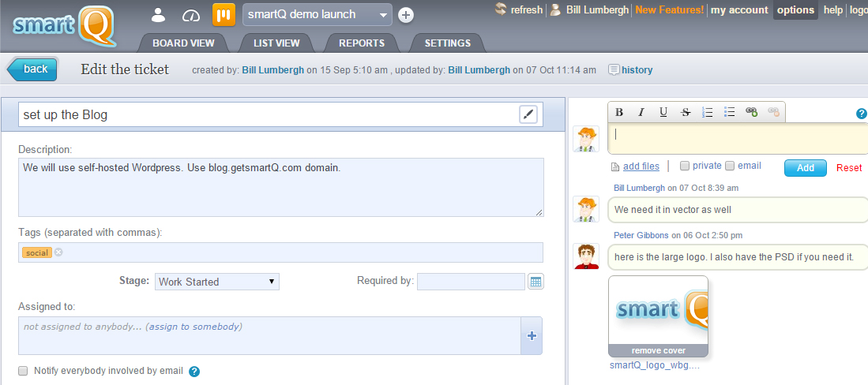Open the Required by calendar picker

(x=535, y=282)
